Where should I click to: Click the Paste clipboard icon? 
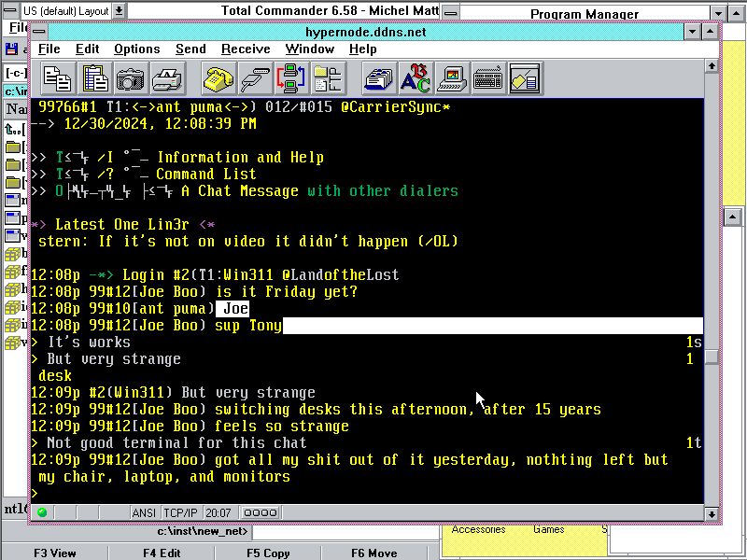point(94,78)
